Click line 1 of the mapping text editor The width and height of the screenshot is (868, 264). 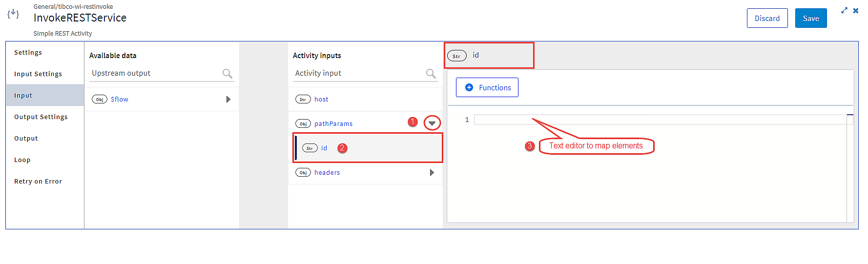point(663,120)
